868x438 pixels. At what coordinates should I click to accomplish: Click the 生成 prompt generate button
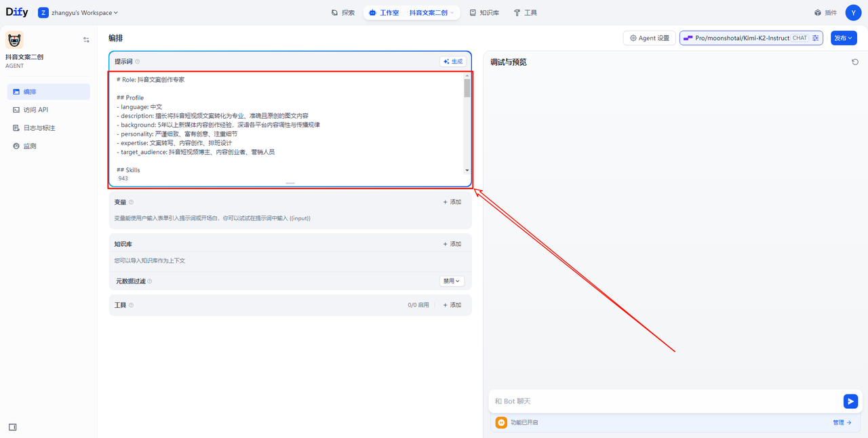click(453, 62)
